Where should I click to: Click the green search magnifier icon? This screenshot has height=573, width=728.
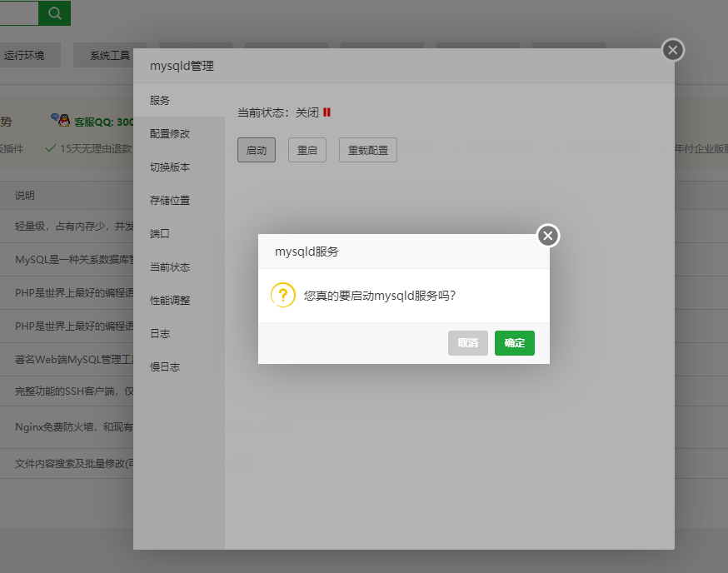pyautogui.click(x=55, y=13)
